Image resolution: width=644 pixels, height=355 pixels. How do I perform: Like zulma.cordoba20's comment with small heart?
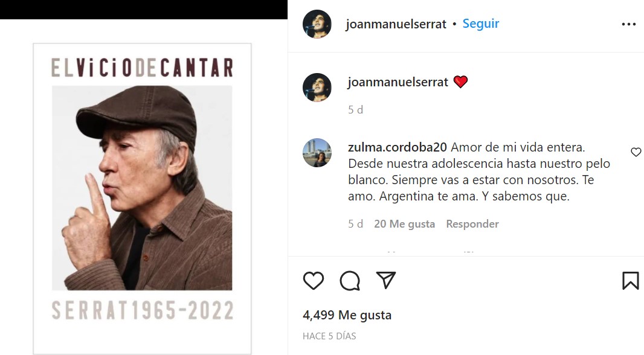pos(636,152)
